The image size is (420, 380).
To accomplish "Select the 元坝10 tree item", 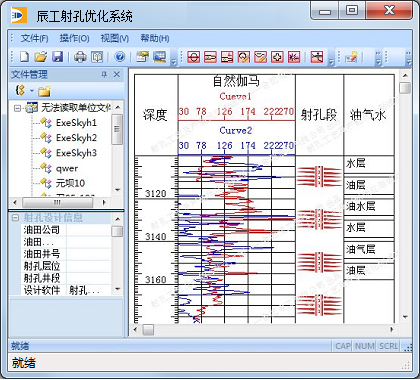I will pyautogui.click(x=70, y=183).
